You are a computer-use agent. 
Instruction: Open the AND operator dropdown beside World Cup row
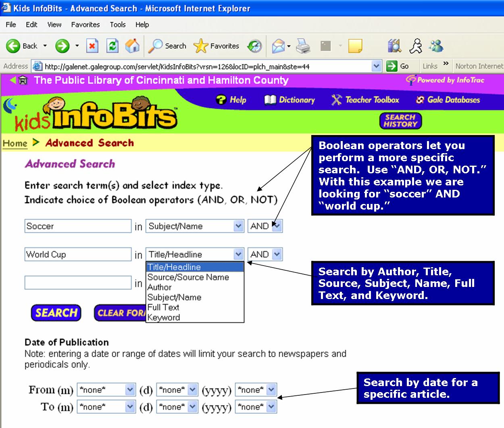[x=277, y=254]
